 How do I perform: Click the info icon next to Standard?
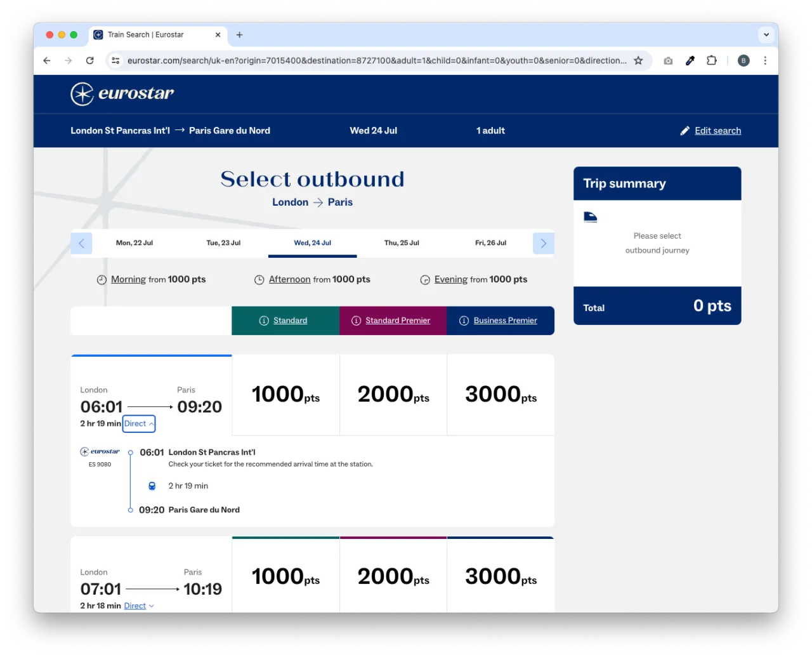coord(264,321)
